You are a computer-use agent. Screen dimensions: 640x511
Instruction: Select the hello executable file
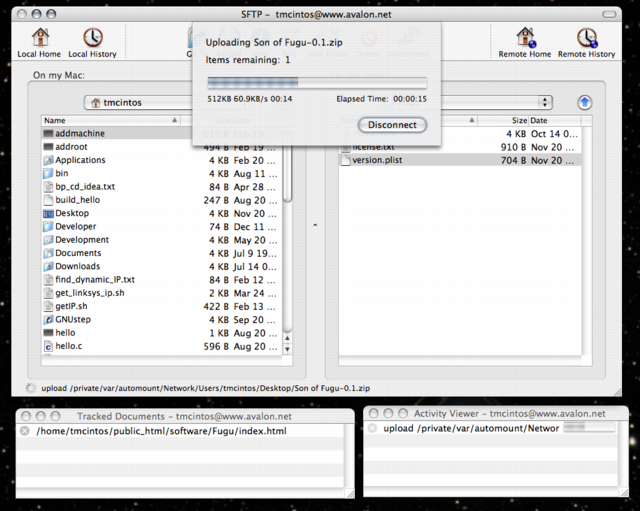162,333
